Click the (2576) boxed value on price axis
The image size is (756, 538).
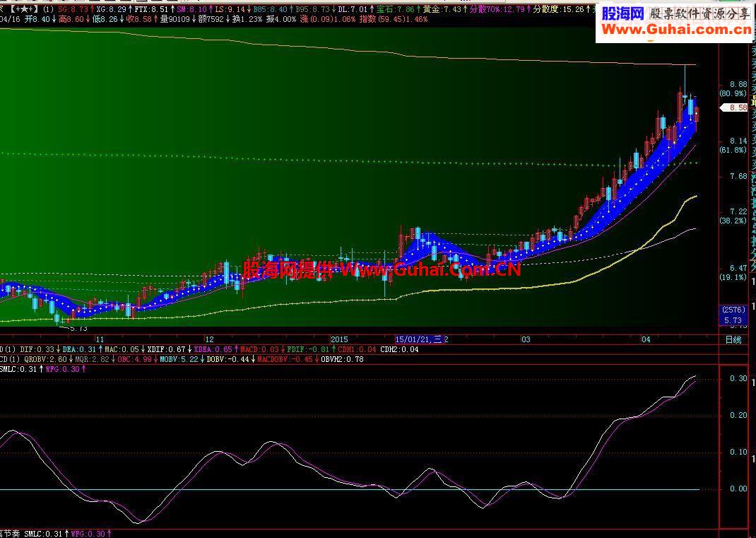pyautogui.click(x=733, y=310)
